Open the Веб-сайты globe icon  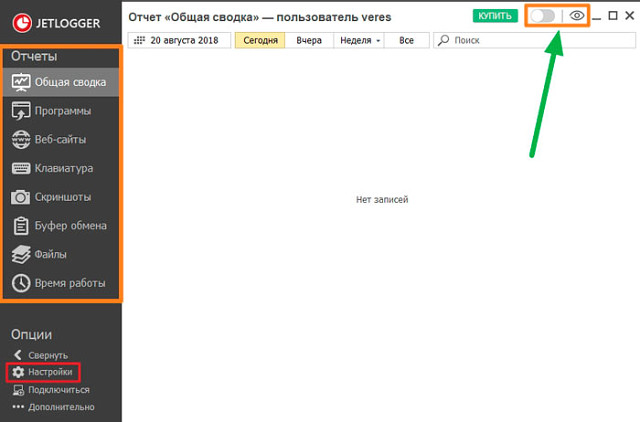[x=21, y=139]
